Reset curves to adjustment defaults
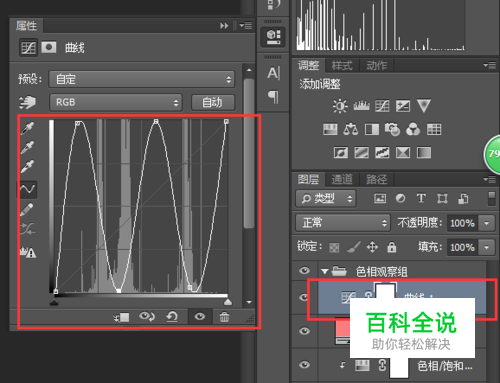500x383 pixels. click(x=172, y=316)
